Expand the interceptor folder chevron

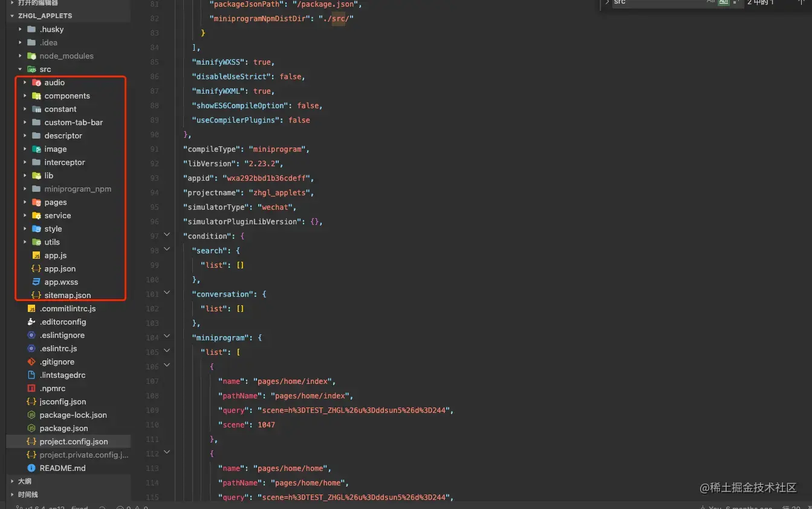coord(25,162)
